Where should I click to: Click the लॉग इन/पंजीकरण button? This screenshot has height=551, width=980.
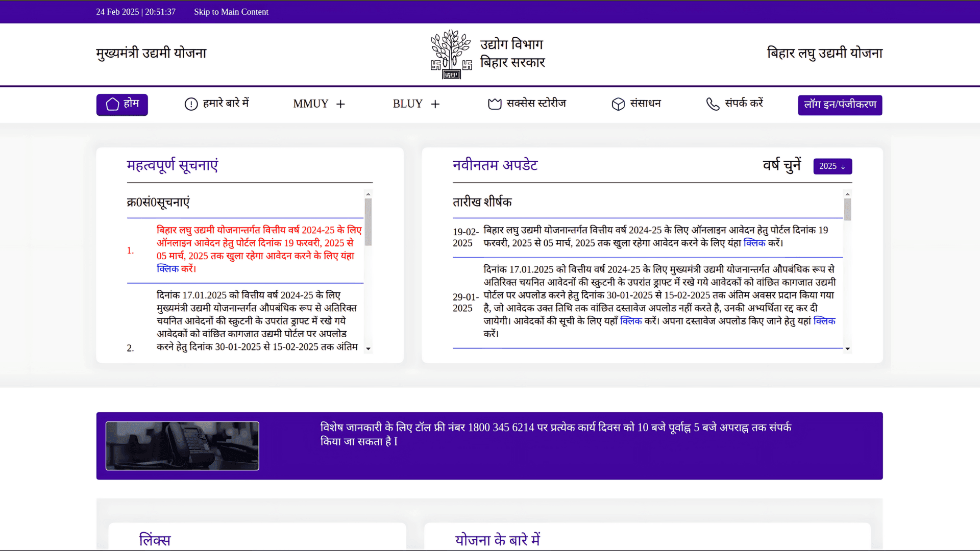click(x=840, y=105)
